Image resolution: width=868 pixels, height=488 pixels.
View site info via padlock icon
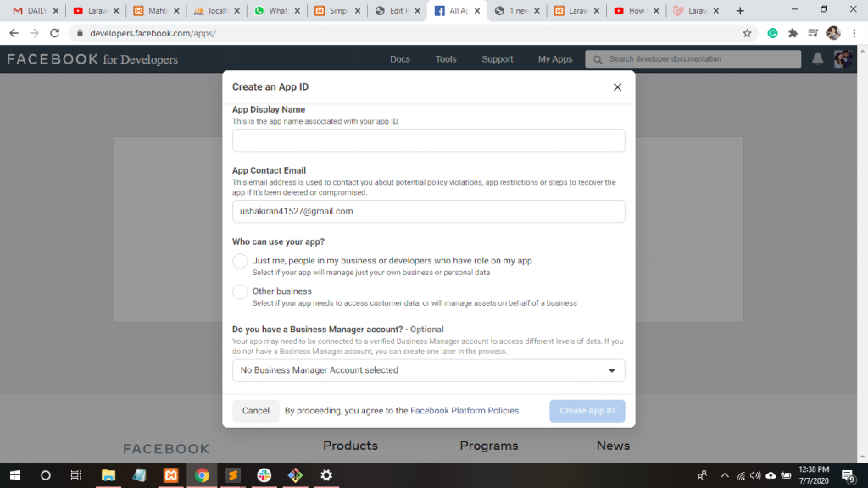pyautogui.click(x=80, y=33)
